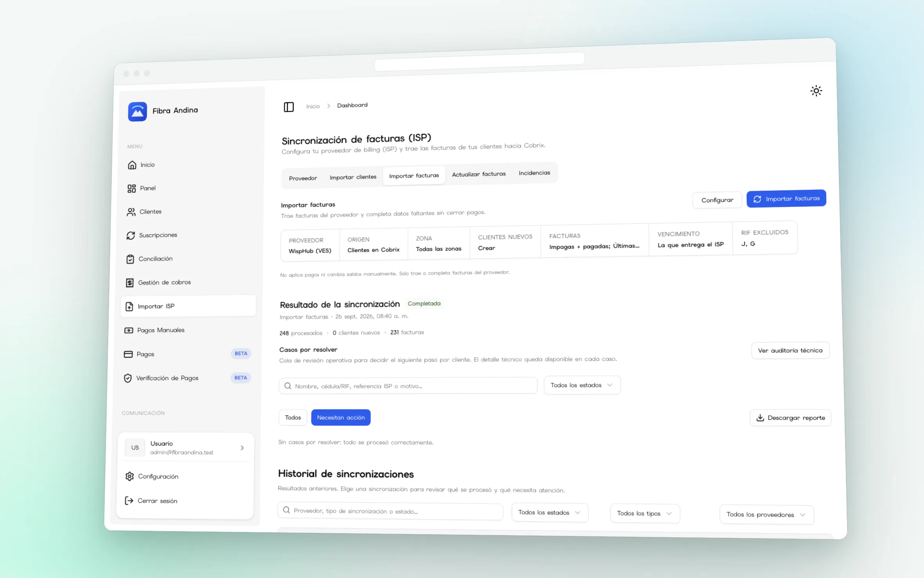Click the BETA badge next to Verificación de Pagos
924x578 pixels.
[x=241, y=378]
